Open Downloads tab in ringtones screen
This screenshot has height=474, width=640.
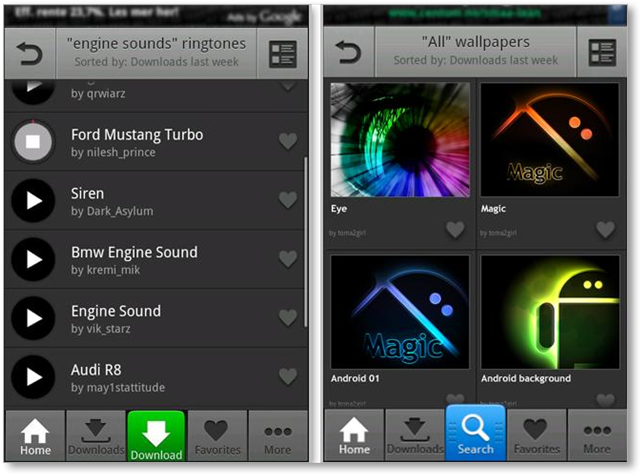point(96,436)
